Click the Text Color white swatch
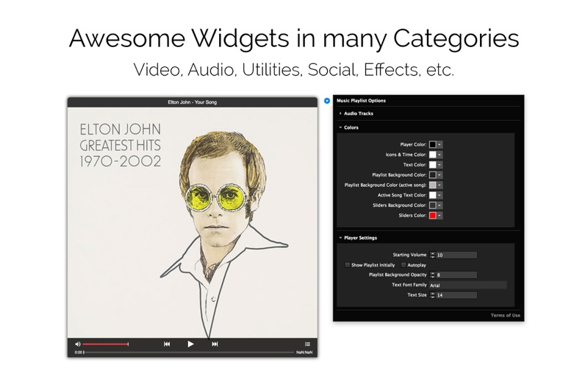Viewport: 588px width, 368px height. tap(433, 165)
